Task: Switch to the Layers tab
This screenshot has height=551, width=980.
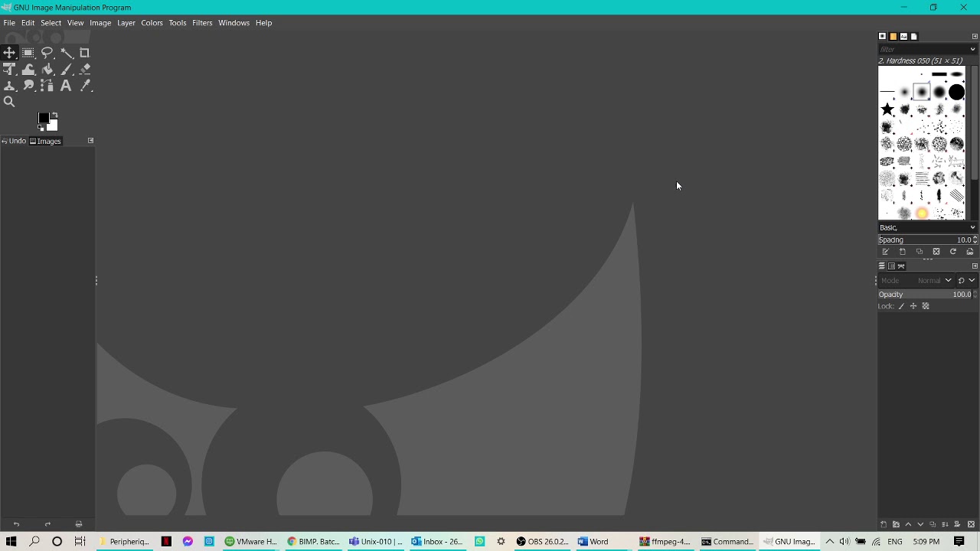Action: pyautogui.click(x=882, y=266)
